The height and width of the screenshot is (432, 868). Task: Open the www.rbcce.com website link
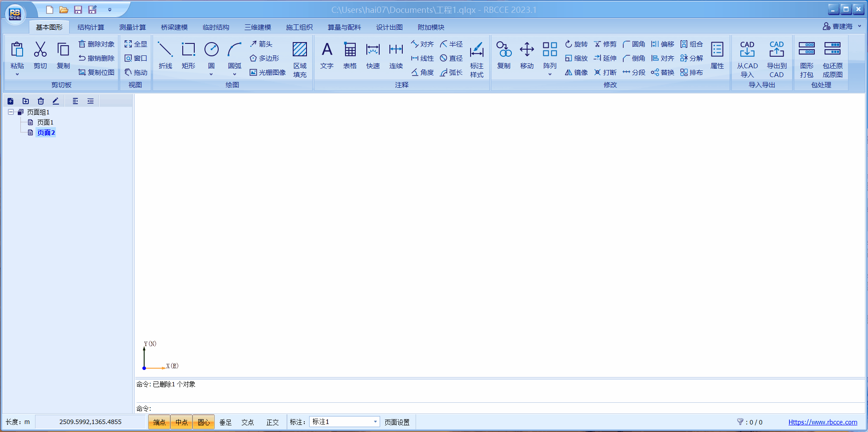click(x=823, y=422)
